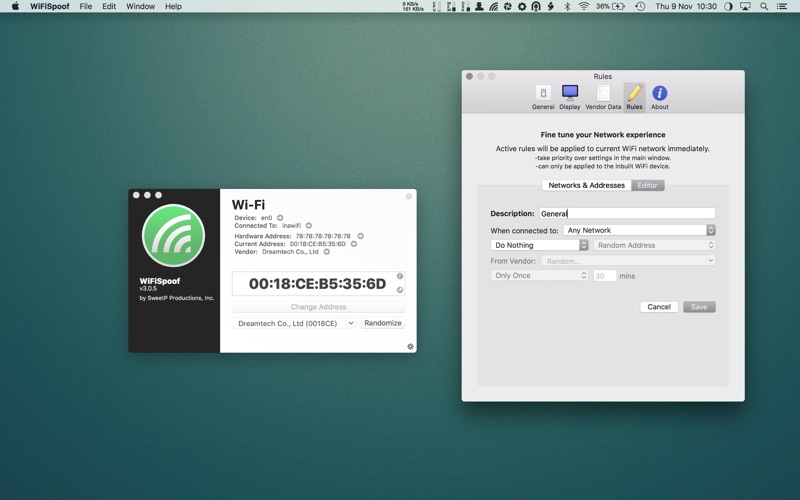Click the arrow icon next to Connected To
The height and width of the screenshot is (500, 800).
click(x=309, y=226)
